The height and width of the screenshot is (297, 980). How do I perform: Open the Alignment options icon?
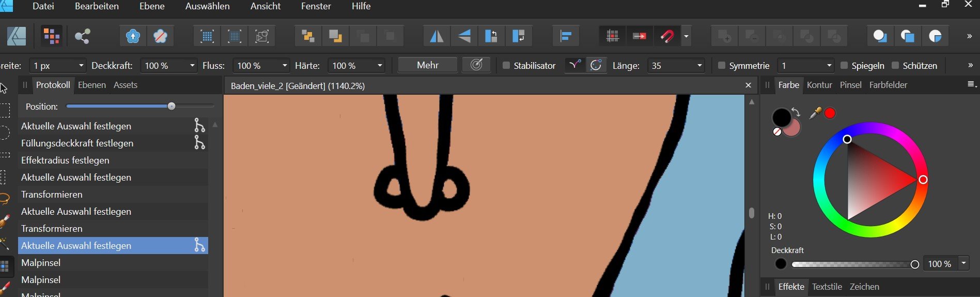[566, 36]
